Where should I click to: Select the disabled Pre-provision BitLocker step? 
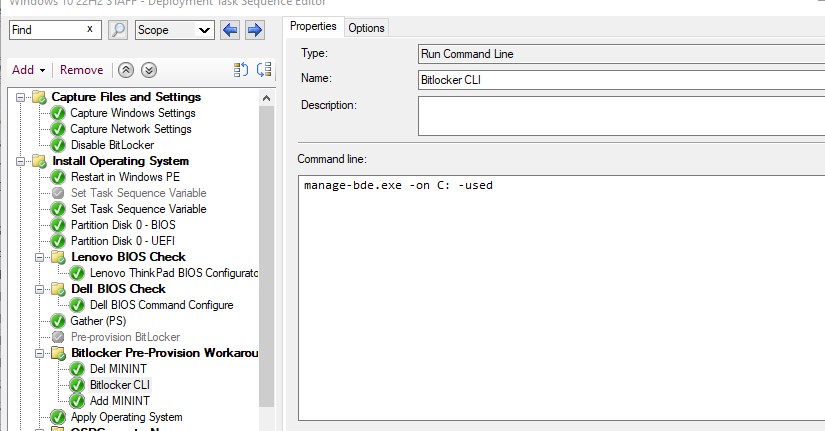pyautogui.click(x=125, y=337)
